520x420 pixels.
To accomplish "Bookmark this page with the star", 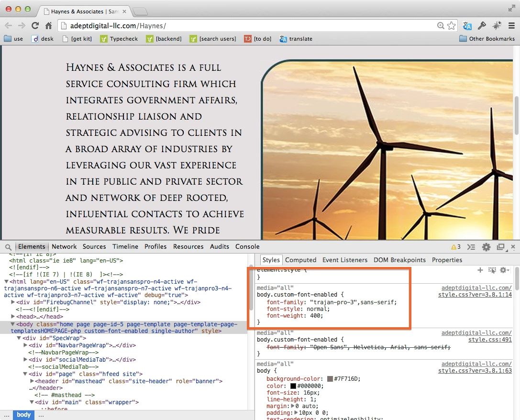I will tap(451, 25).
